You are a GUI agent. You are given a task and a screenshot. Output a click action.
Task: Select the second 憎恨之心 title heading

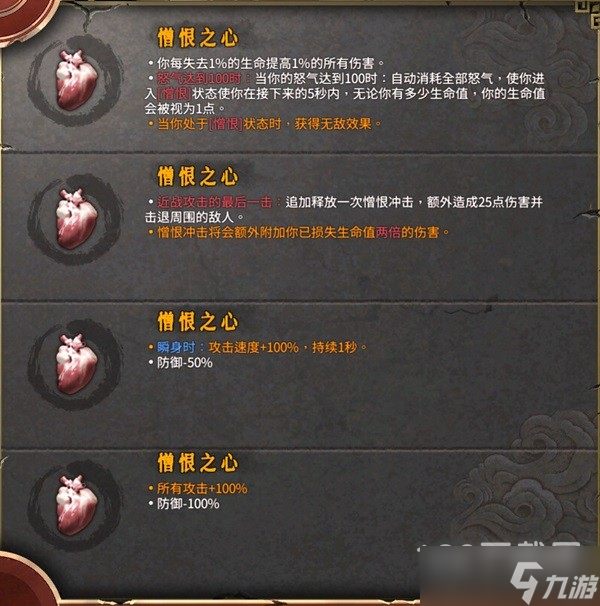198,176
